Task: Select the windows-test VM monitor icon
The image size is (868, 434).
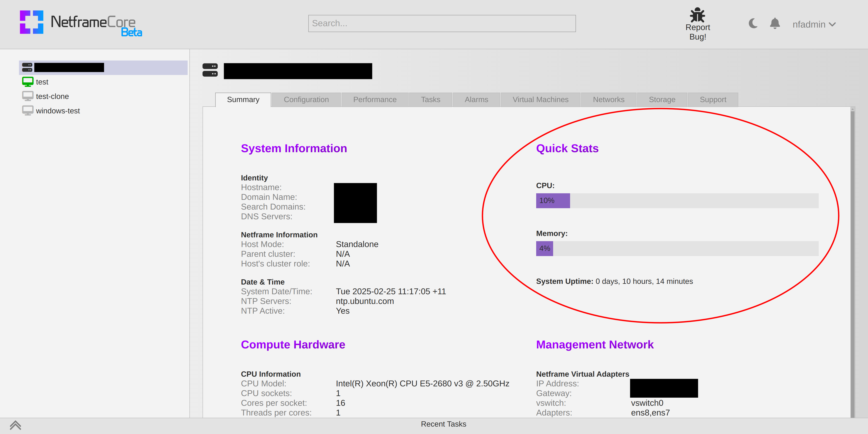Action: (x=28, y=111)
